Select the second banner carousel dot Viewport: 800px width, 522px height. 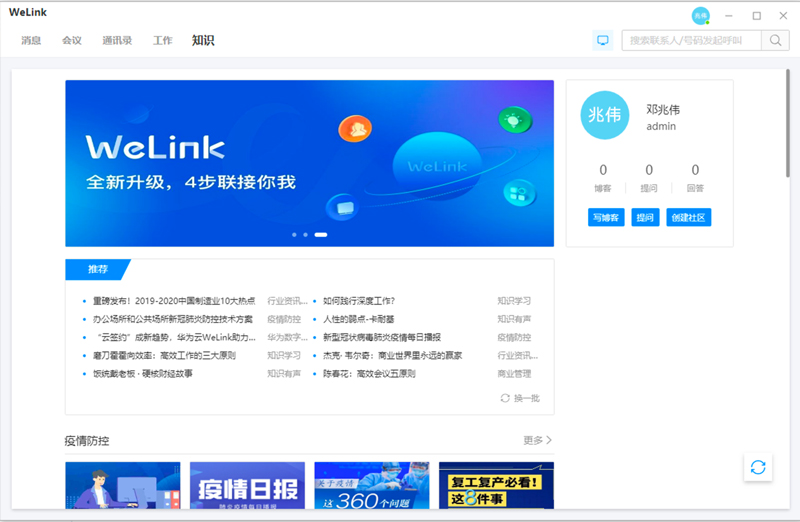pos(305,235)
